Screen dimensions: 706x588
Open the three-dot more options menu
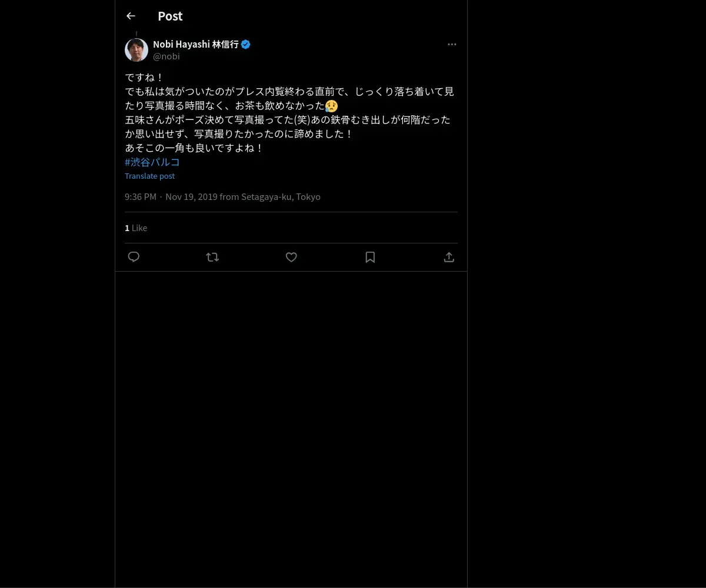pyautogui.click(x=452, y=44)
